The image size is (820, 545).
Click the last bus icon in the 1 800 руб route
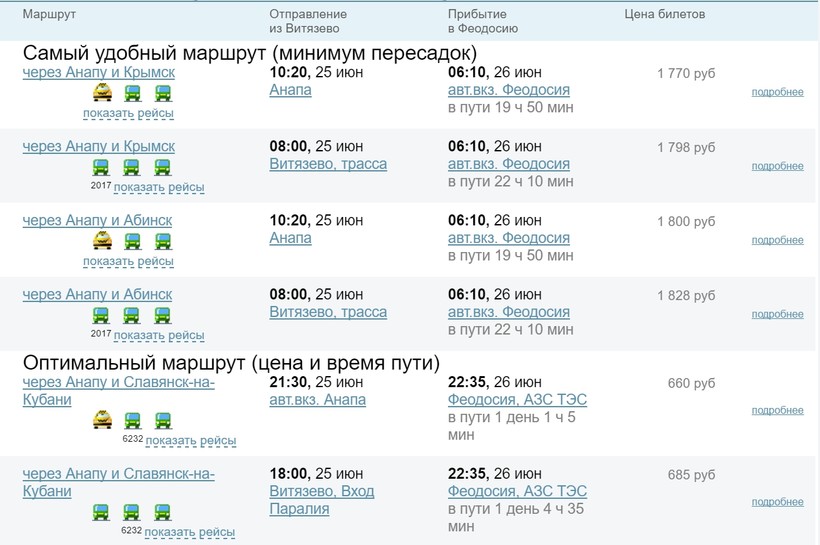163,241
